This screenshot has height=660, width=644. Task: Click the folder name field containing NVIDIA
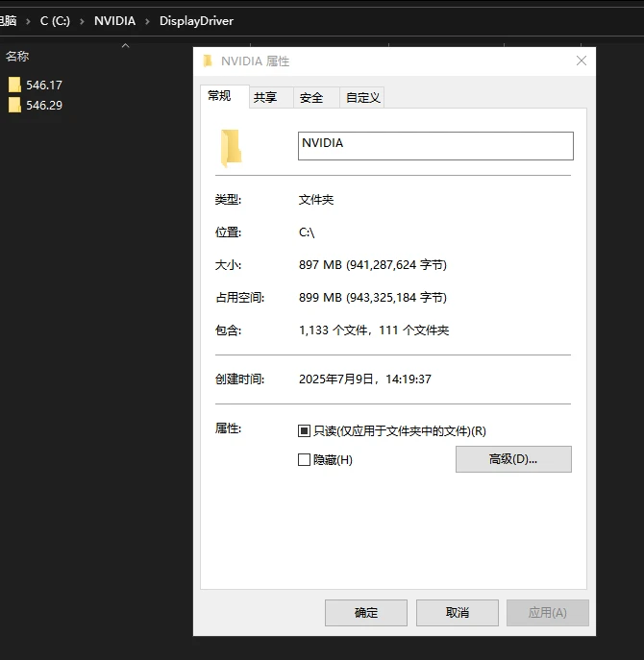point(435,146)
